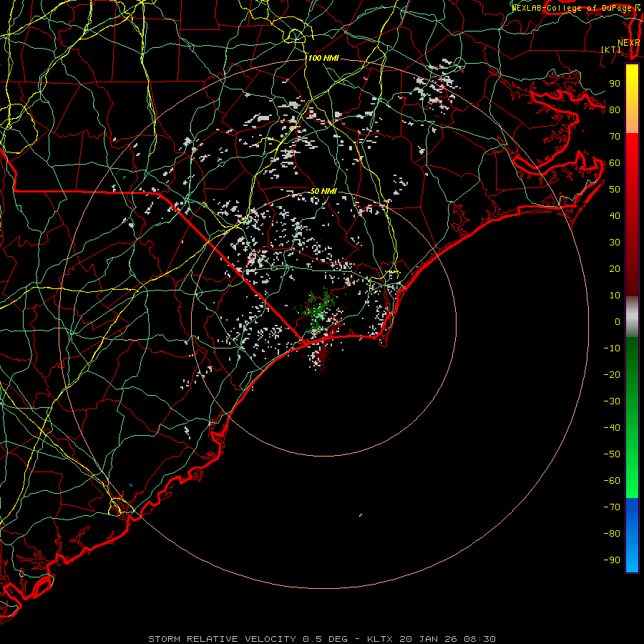Click the "50 NMI" range ring label

pyautogui.click(x=323, y=191)
